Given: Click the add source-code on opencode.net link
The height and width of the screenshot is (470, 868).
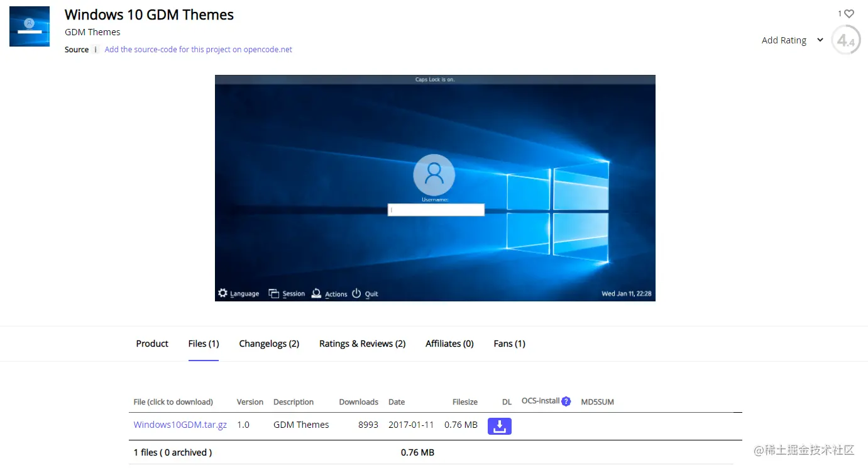Looking at the screenshot, I should point(199,50).
